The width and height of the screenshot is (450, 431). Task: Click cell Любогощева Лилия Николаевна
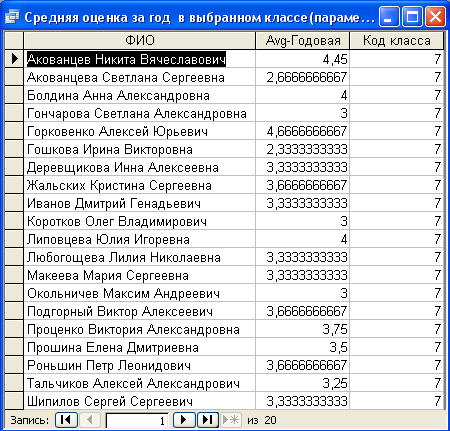140,257
